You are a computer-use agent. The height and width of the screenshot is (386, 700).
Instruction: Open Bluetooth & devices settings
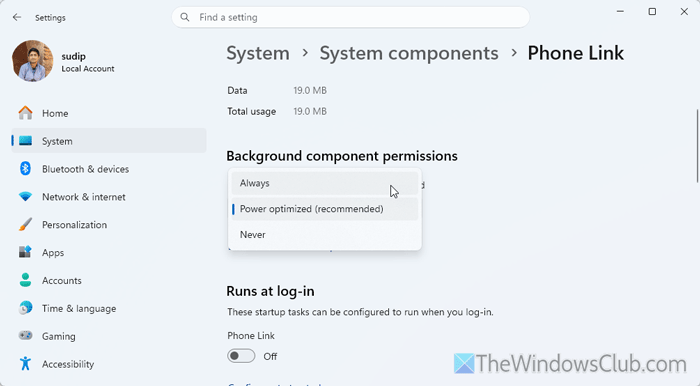(109, 169)
